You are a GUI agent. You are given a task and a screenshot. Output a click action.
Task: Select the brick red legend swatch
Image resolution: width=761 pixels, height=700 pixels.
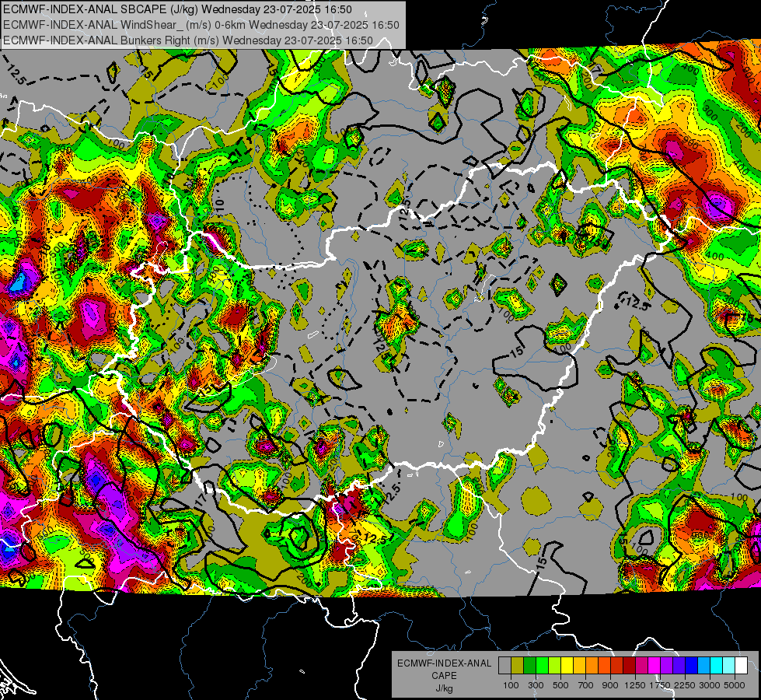(x=617, y=665)
